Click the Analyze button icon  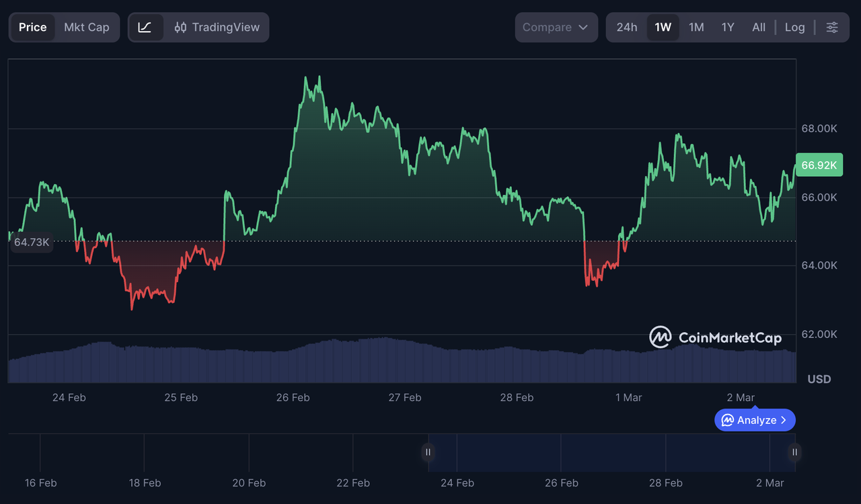coord(728,421)
